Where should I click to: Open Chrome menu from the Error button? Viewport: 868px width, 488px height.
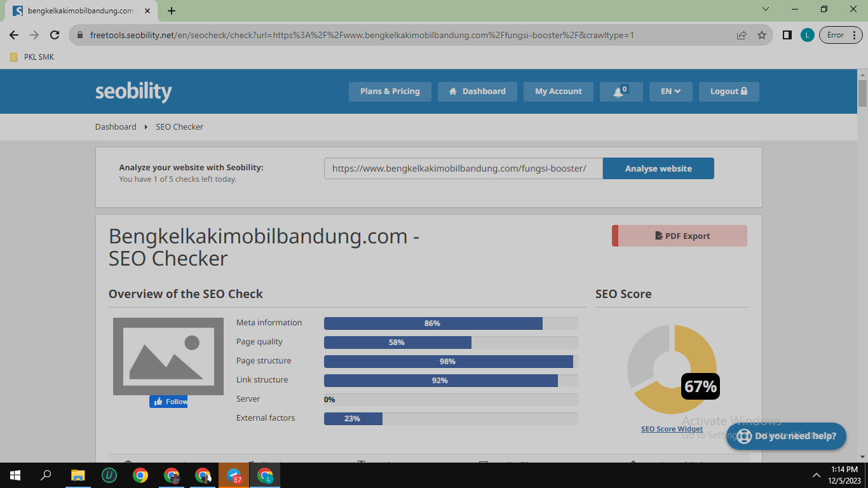840,36
